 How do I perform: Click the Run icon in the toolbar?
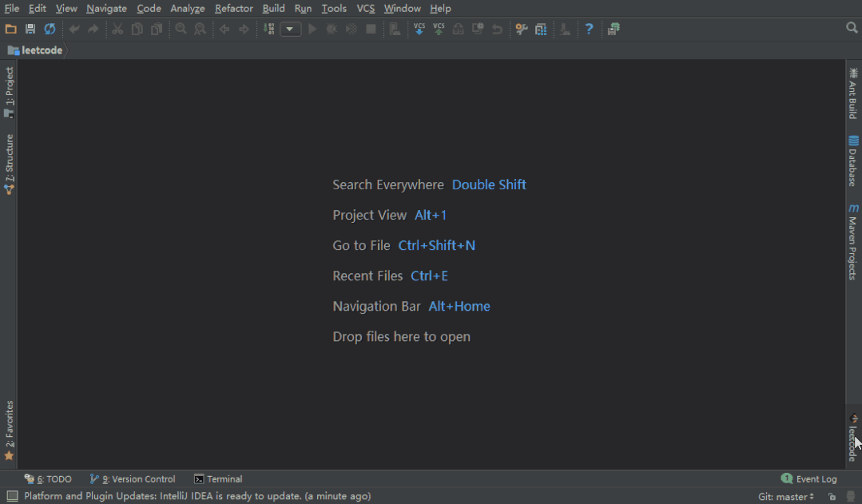tap(312, 29)
